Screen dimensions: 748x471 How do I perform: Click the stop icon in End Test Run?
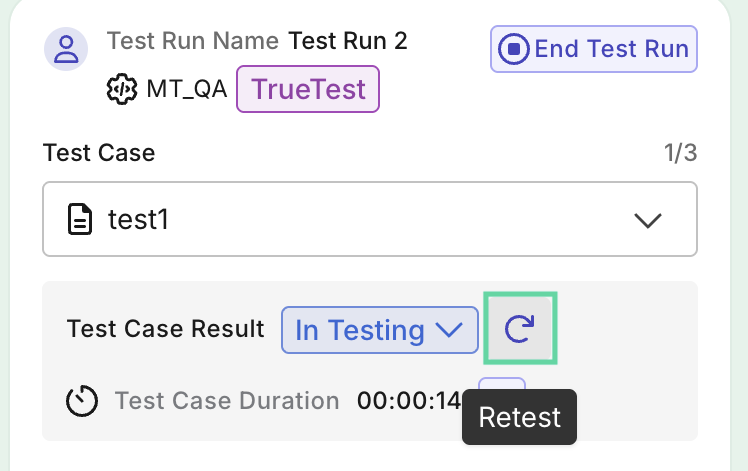click(514, 49)
